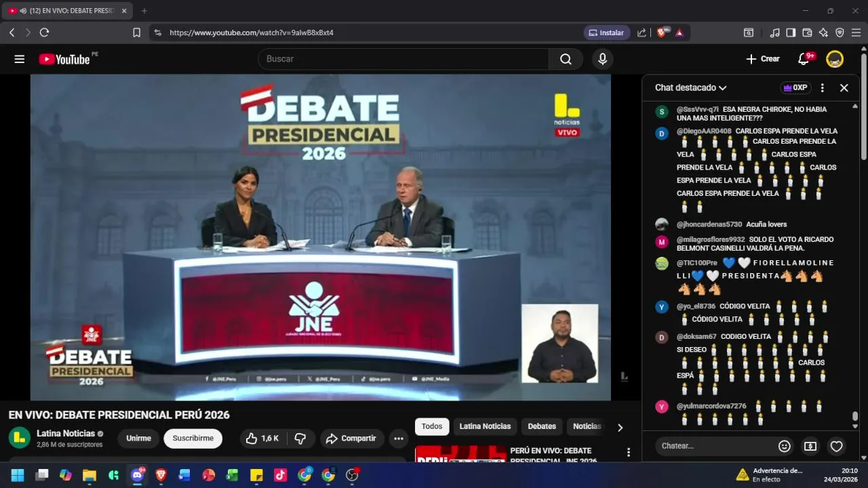This screenshot has height=488, width=868.
Task: Open options for the PERÚ EN VIVO recommendation
Action: (x=629, y=452)
